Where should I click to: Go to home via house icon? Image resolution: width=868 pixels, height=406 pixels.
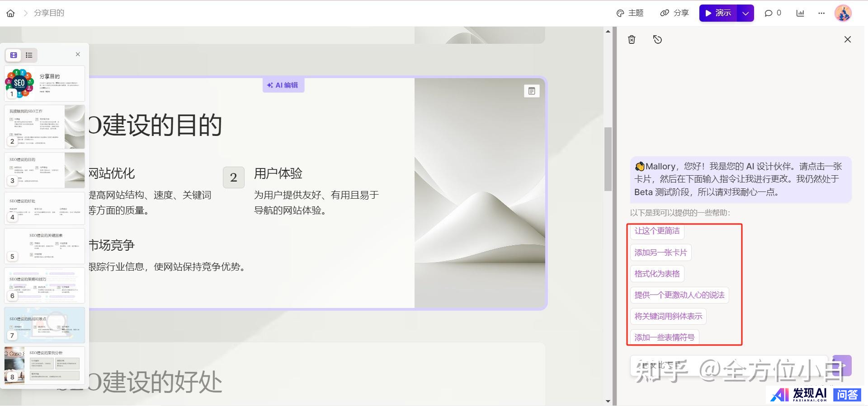click(10, 13)
